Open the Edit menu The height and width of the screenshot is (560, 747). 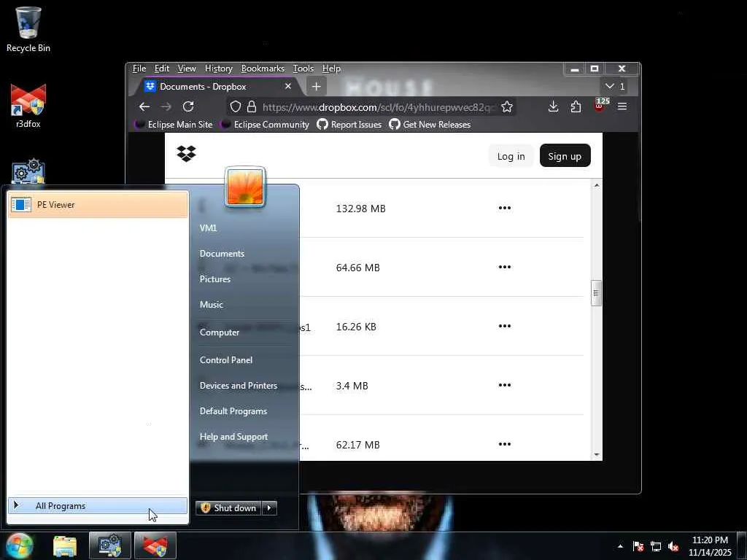162,69
